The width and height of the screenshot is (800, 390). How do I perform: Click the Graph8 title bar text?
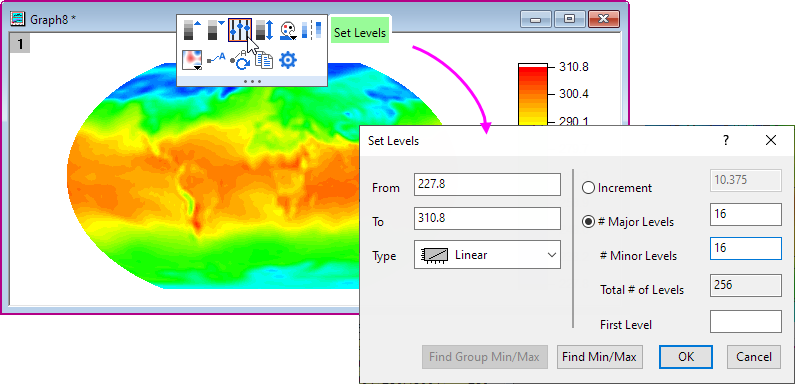coord(53,19)
